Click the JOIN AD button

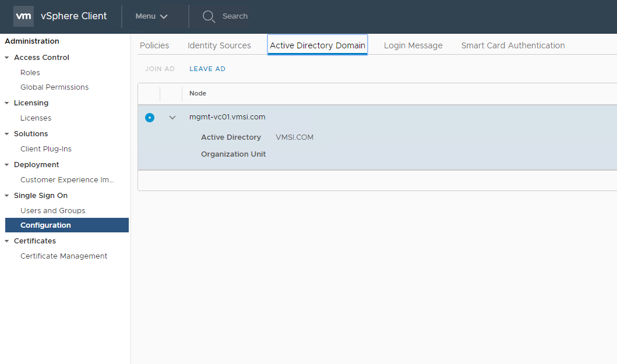click(160, 69)
